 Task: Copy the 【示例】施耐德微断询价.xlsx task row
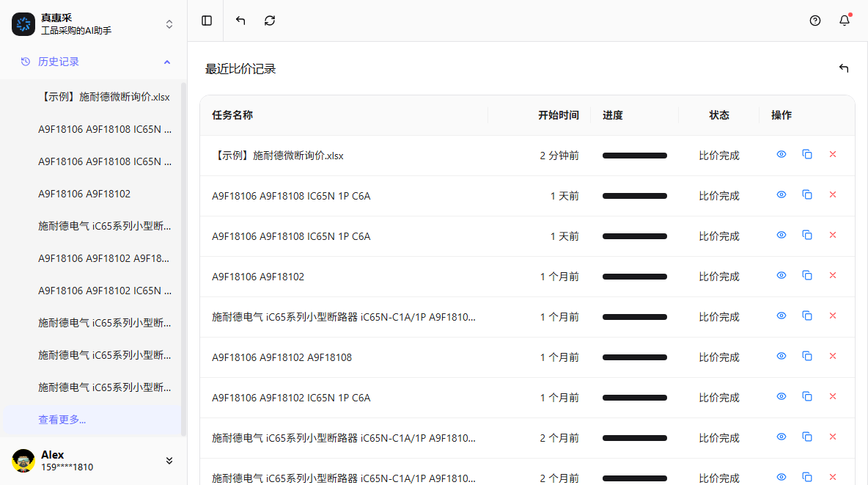(x=807, y=155)
